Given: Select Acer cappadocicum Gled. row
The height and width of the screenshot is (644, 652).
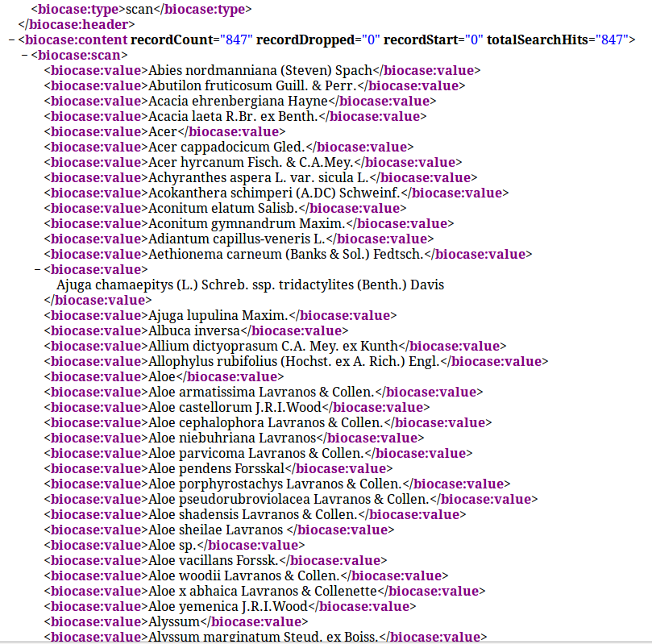Looking at the screenshot, I should point(229,147).
